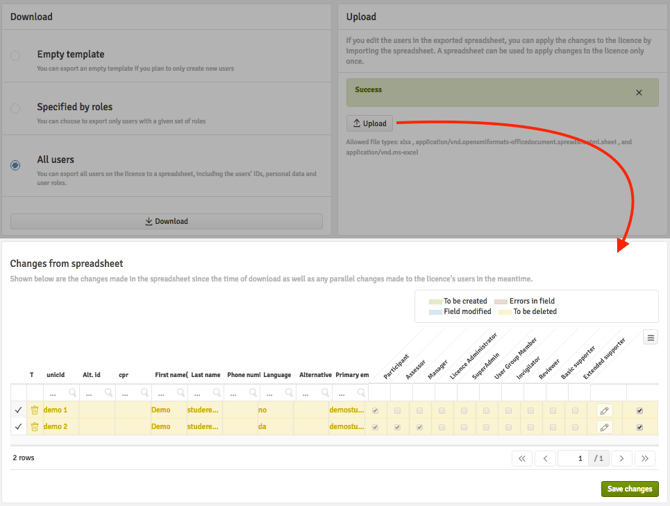Click the Download button
670x506 pixels.
166,221
